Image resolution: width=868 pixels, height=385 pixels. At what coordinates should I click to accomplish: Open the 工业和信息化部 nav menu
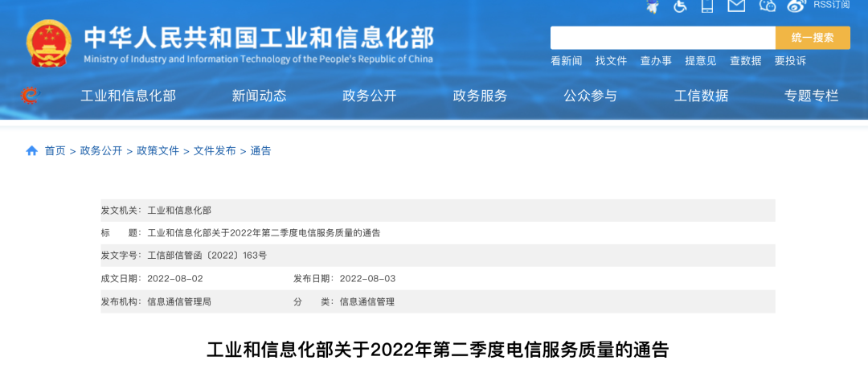click(129, 96)
